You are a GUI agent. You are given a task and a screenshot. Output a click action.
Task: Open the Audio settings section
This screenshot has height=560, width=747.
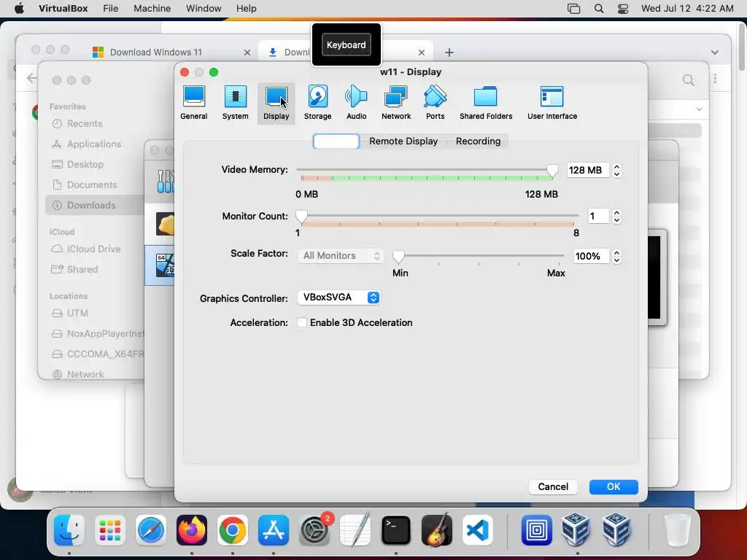(356, 103)
